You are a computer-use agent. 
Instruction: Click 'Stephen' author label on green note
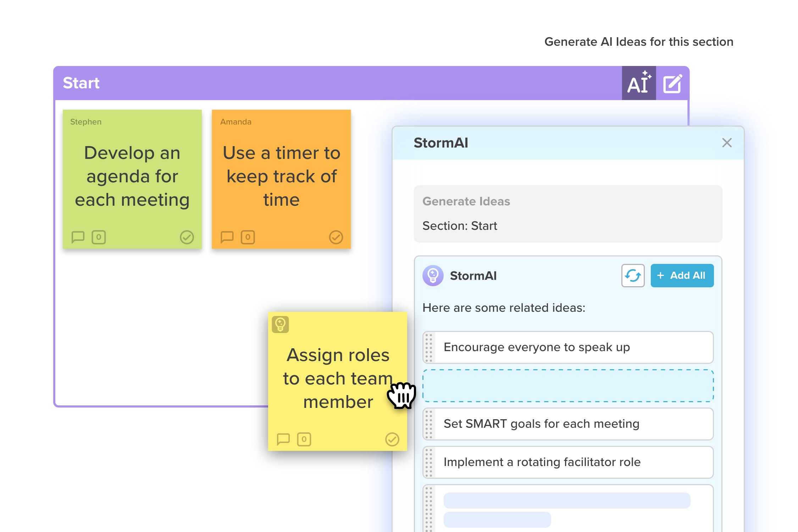tap(86, 122)
